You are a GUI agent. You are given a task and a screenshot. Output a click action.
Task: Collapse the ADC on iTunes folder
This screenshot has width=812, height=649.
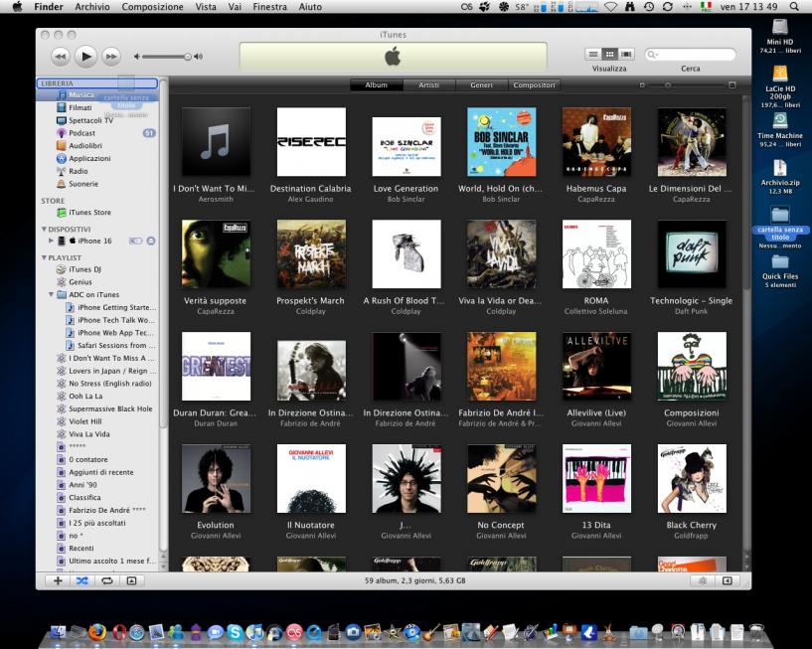coord(51,294)
